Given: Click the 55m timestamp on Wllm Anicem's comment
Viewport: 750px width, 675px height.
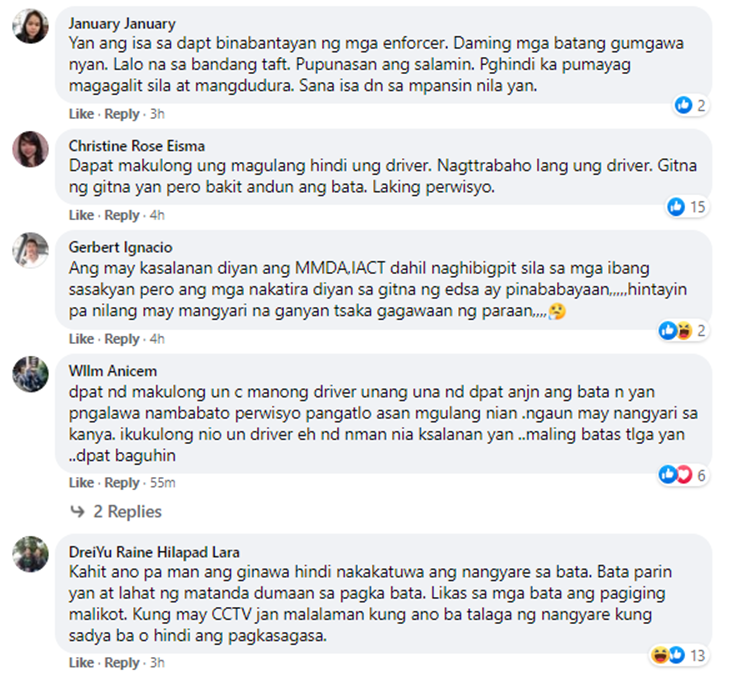Looking at the screenshot, I should [163, 483].
